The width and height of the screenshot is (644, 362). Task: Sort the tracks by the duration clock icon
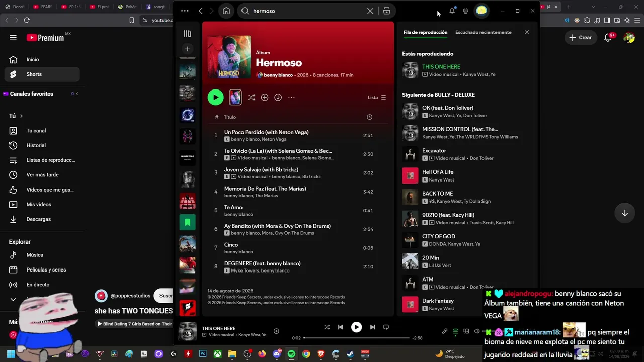click(x=369, y=117)
